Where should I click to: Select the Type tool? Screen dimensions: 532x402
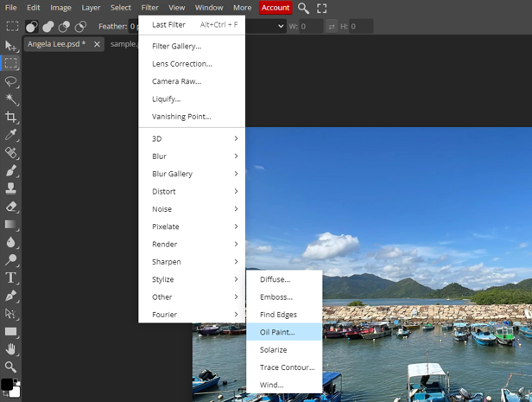11,278
